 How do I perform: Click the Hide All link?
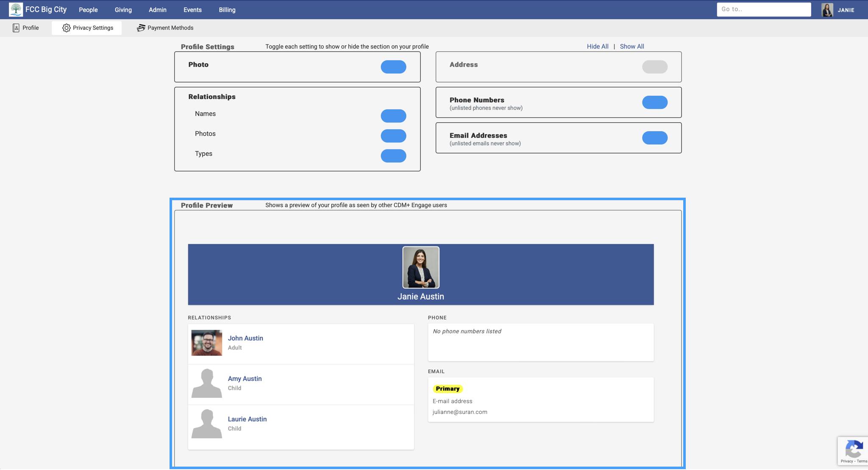point(598,46)
